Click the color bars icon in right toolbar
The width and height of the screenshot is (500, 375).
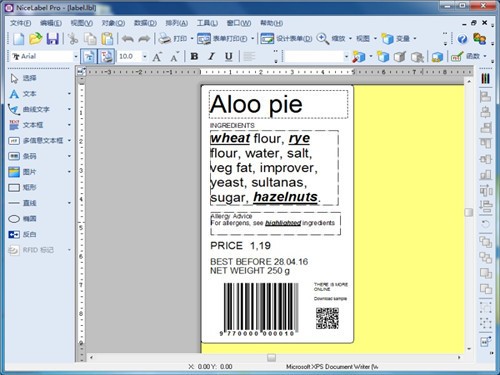pos(486,79)
